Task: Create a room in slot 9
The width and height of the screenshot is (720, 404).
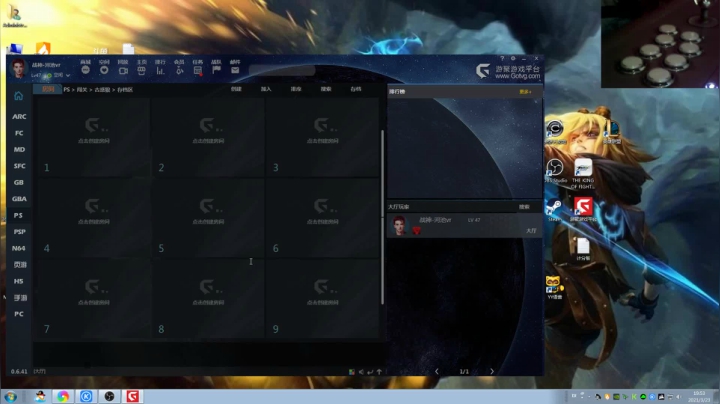Action: click(323, 299)
